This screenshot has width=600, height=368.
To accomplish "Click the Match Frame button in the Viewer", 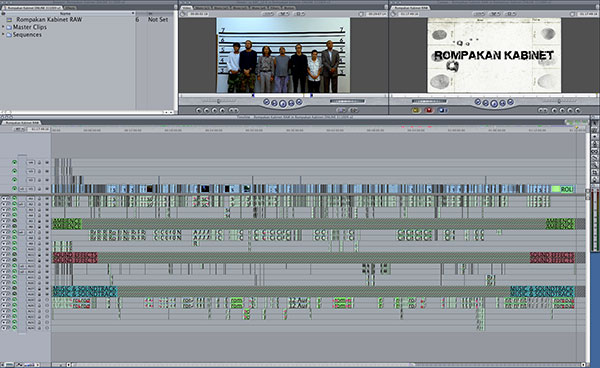I will click(x=199, y=110).
